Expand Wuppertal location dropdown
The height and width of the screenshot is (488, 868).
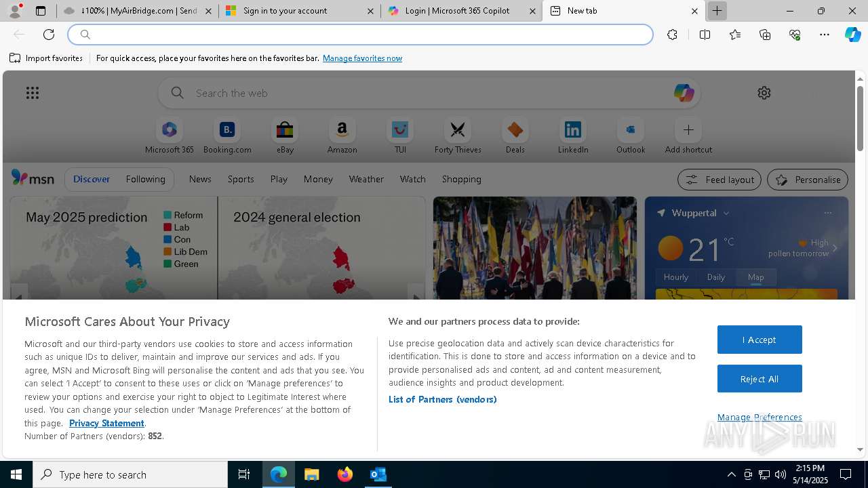coord(726,213)
